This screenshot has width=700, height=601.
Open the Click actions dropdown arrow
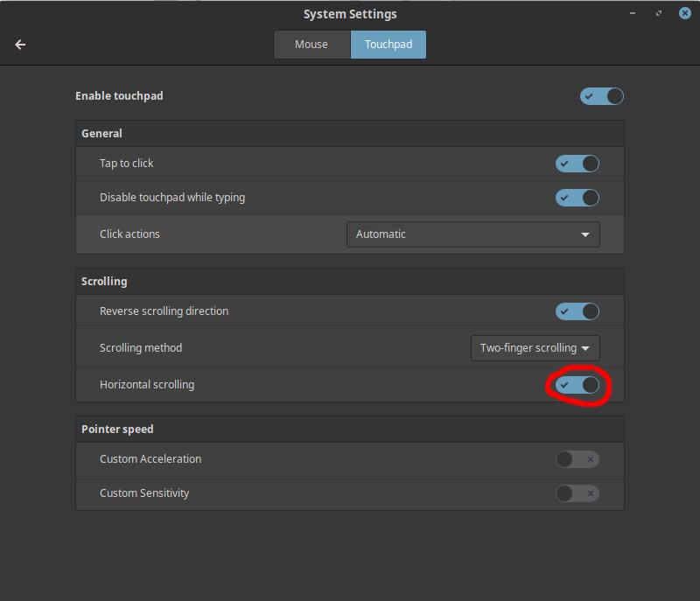pyautogui.click(x=585, y=234)
